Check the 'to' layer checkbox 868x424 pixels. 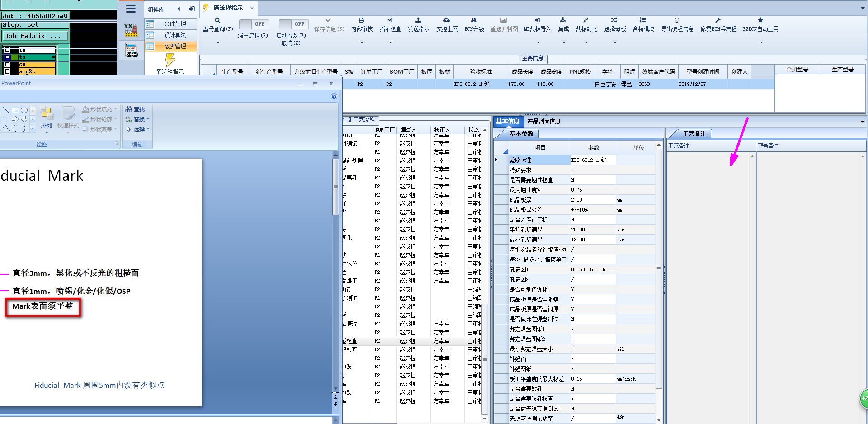7,50
